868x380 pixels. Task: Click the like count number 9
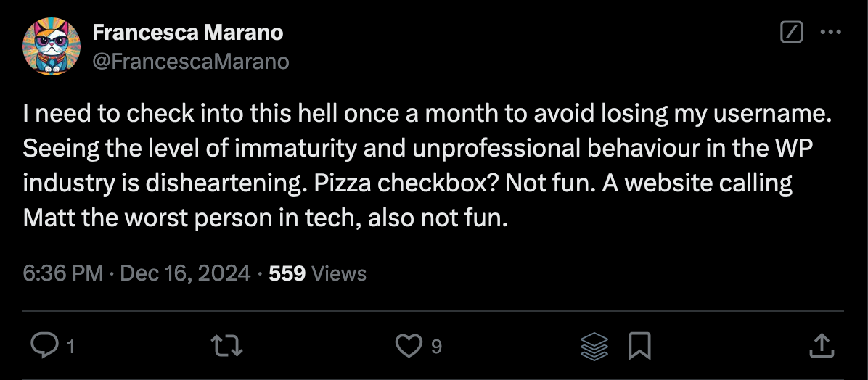(x=435, y=347)
